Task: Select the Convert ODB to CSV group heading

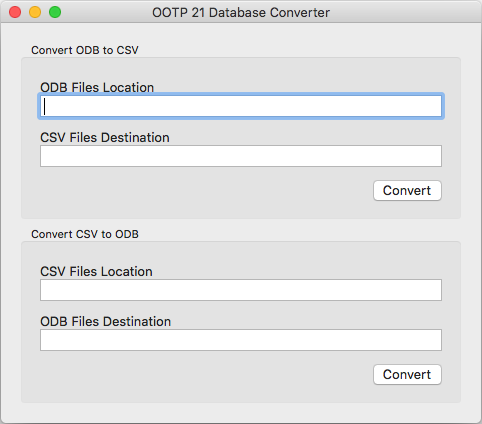Action: click(x=85, y=50)
